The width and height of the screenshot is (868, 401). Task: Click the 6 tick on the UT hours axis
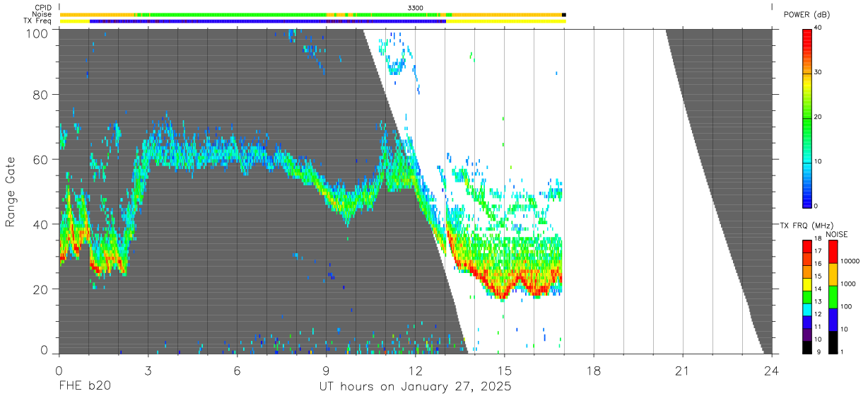coord(237,370)
